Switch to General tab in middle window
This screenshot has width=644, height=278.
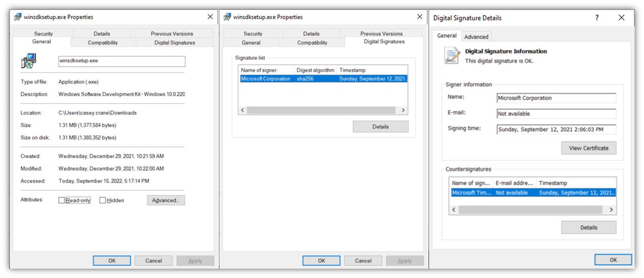pos(251,42)
